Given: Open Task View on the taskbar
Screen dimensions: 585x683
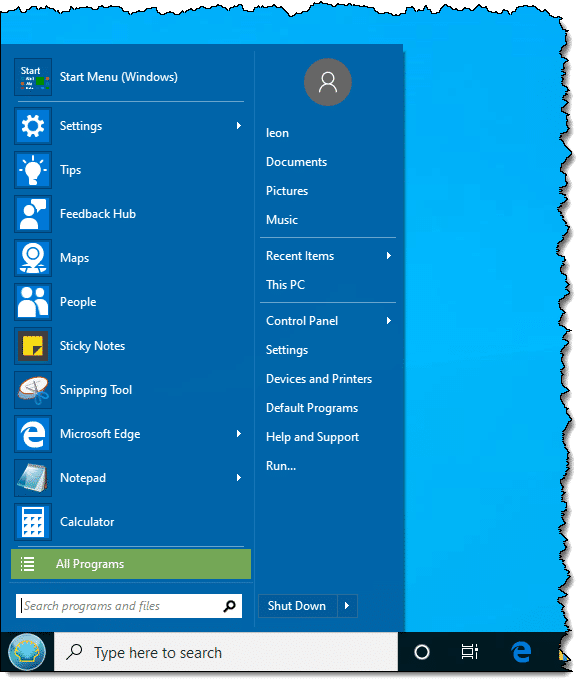Looking at the screenshot, I should tap(470, 652).
